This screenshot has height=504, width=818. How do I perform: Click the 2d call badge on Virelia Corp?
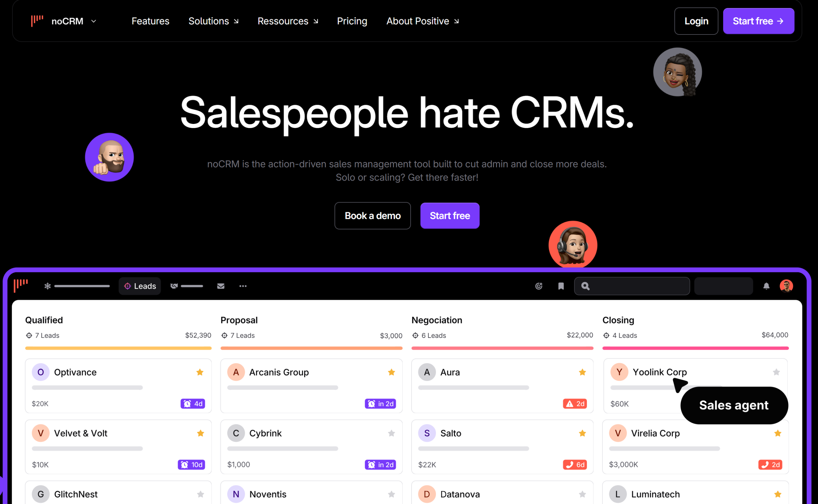tap(770, 465)
